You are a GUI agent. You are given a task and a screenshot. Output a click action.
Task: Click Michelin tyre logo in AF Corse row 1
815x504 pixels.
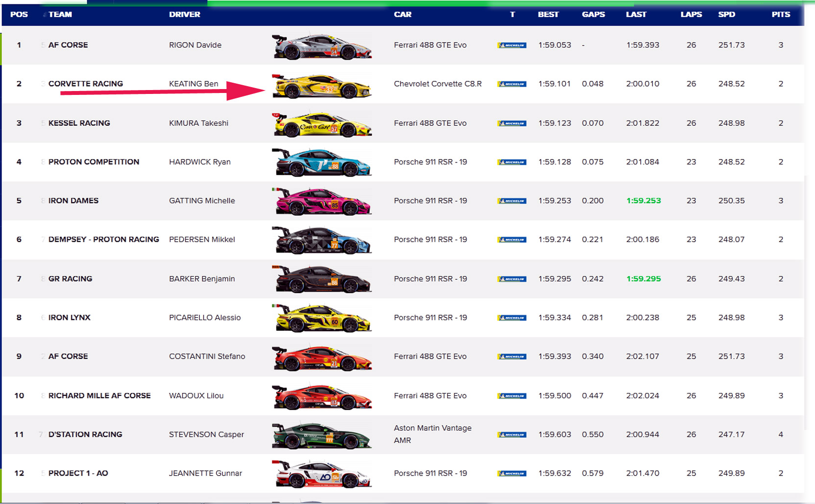512,45
